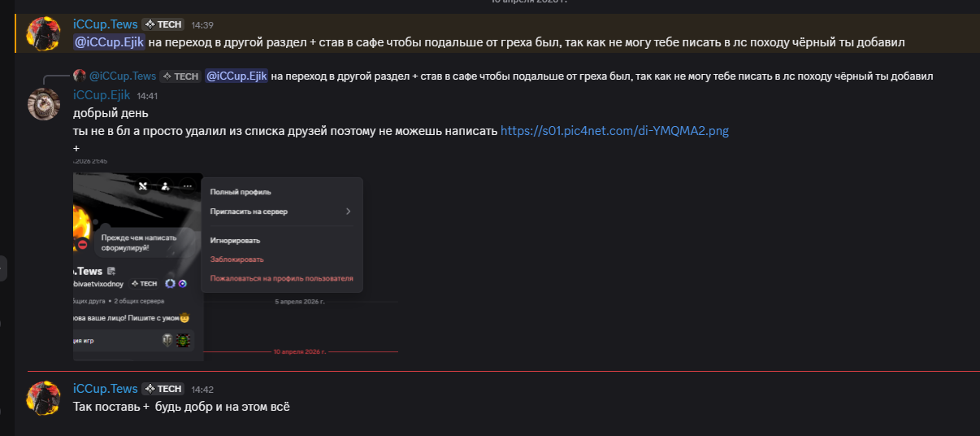The height and width of the screenshot is (436, 980).
Task: Open the three-dots menu in the profile screenshot
Action: point(187,186)
